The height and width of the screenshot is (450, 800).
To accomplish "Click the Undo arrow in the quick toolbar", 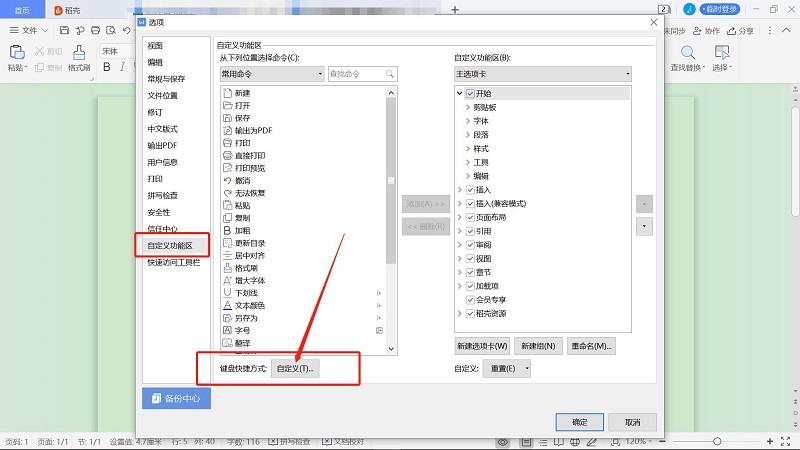I will tap(126, 31).
